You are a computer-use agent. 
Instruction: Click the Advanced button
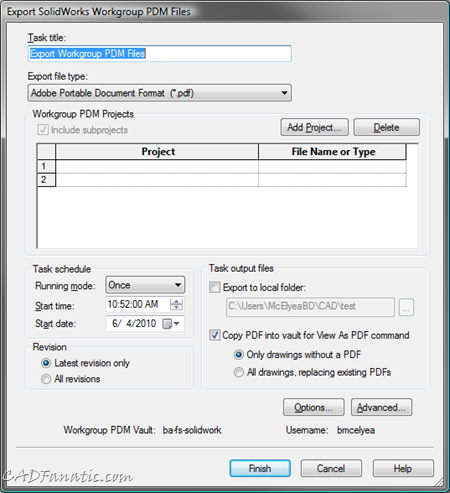(381, 407)
